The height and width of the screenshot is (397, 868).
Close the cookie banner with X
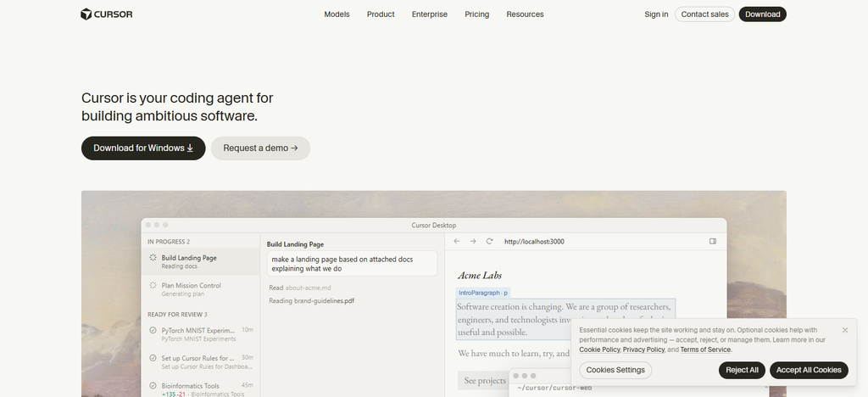(845, 330)
